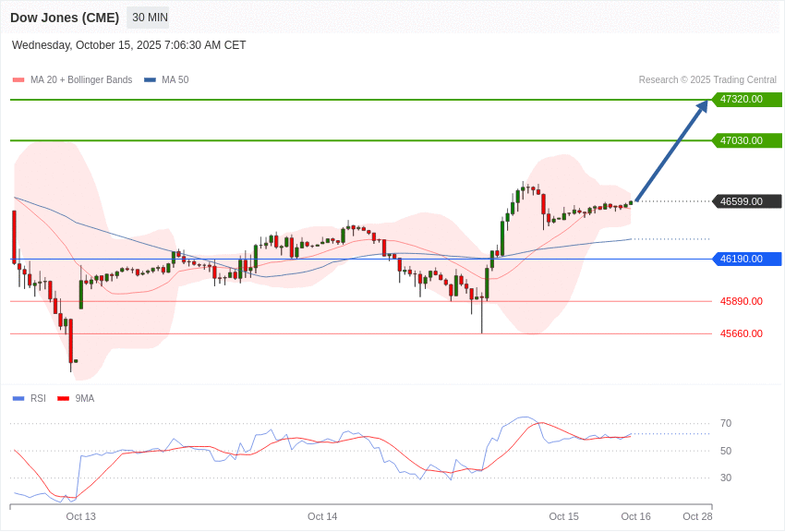Click the 47030.00 resistance price tag
The image size is (785, 532).
[x=747, y=140]
